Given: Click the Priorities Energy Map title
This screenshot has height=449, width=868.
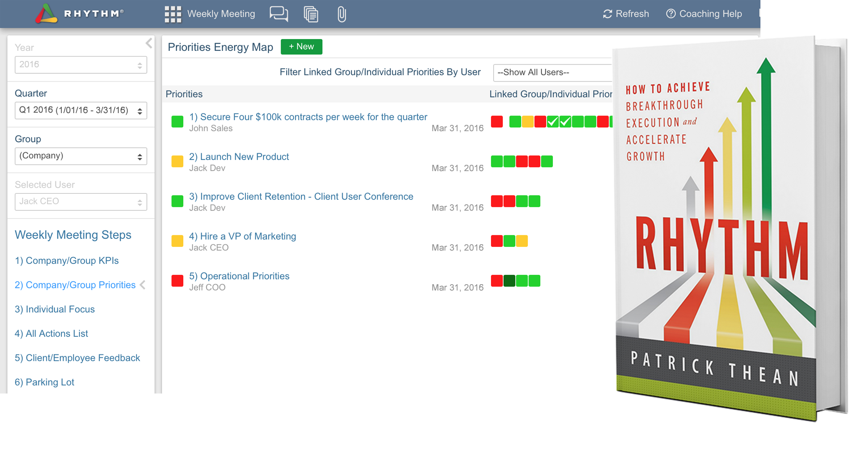Looking at the screenshot, I should point(221,47).
